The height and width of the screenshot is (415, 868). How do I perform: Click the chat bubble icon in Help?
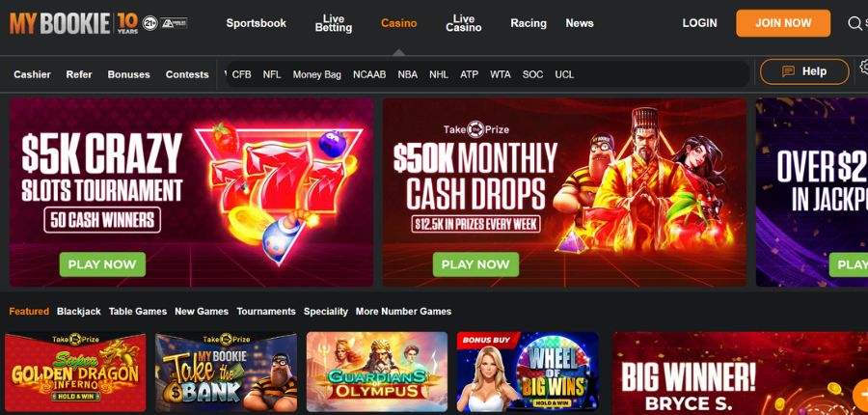pos(788,71)
